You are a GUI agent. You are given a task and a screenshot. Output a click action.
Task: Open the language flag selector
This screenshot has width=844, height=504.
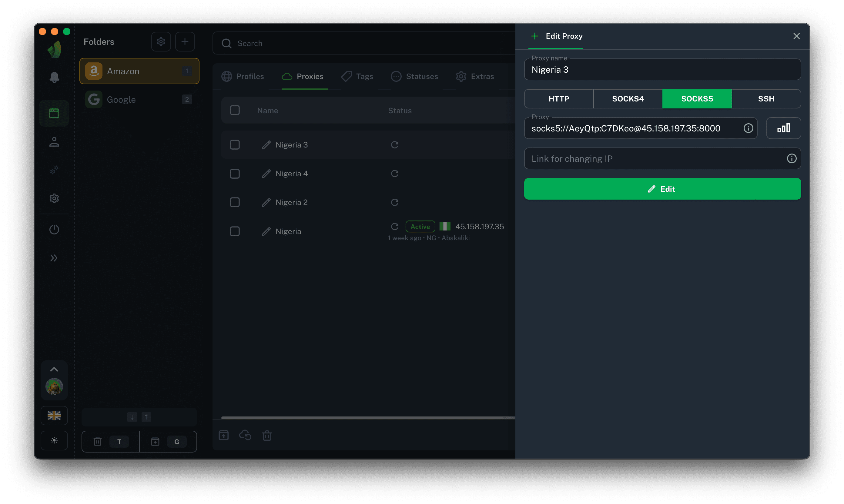click(54, 415)
